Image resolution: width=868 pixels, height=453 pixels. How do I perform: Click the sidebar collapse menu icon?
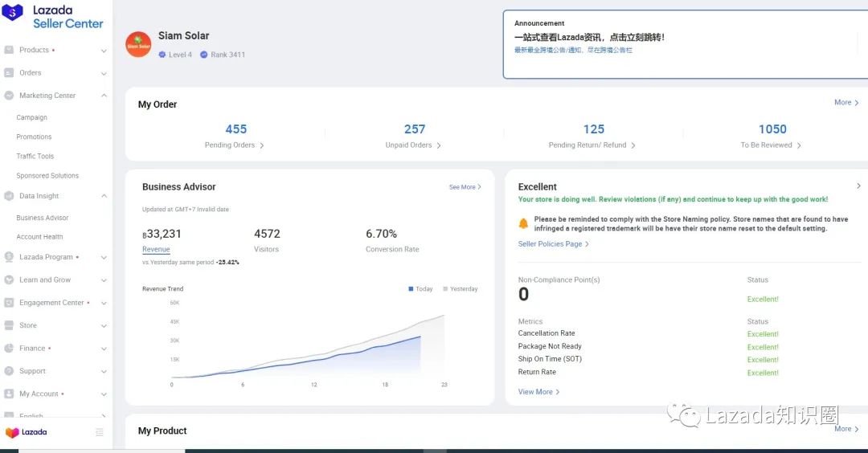pyautogui.click(x=100, y=432)
